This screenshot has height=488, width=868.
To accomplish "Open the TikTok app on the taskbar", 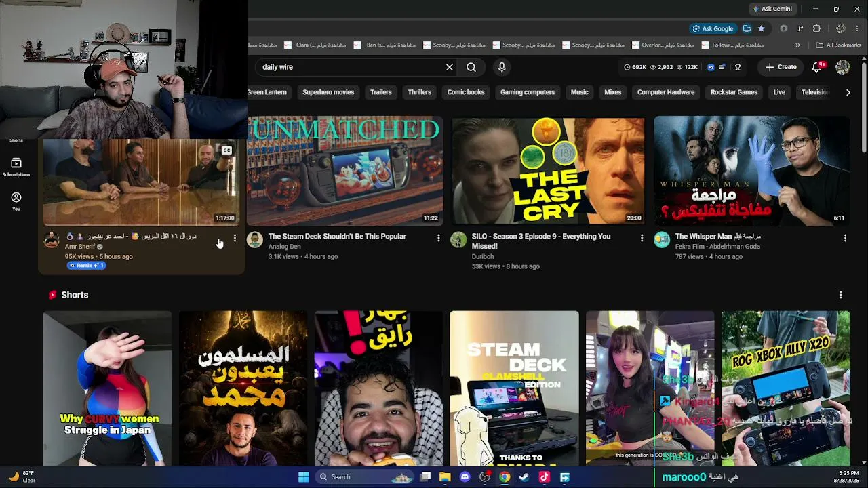I will [545, 477].
